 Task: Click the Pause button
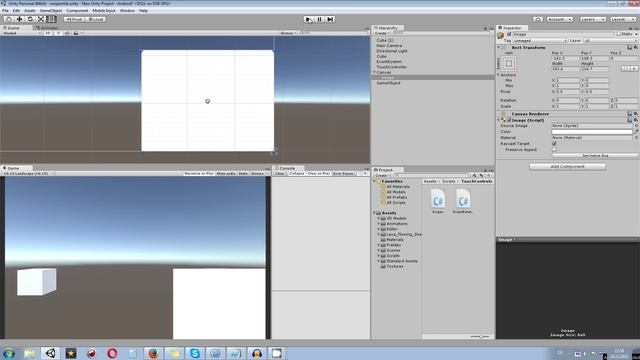pyautogui.click(x=320, y=19)
